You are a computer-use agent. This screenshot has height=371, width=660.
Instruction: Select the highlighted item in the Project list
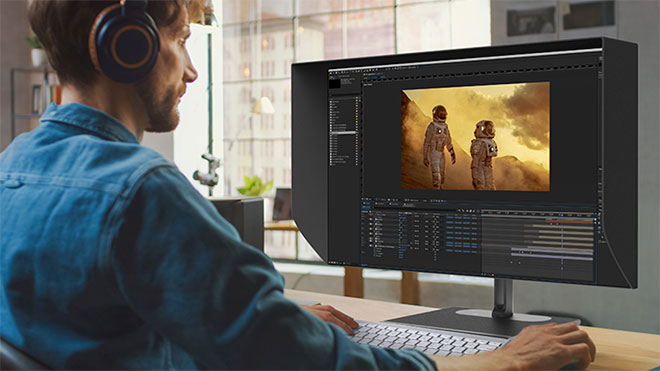pos(343,133)
